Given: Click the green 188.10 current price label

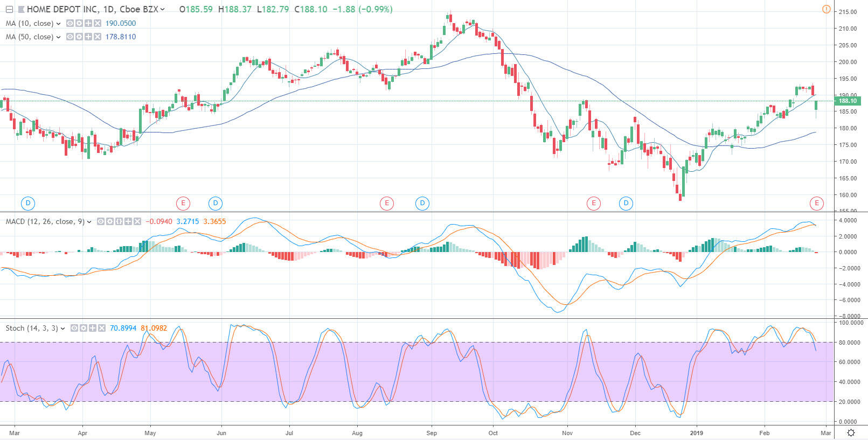Looking at the screenshot, I should (x=848, y=101).
